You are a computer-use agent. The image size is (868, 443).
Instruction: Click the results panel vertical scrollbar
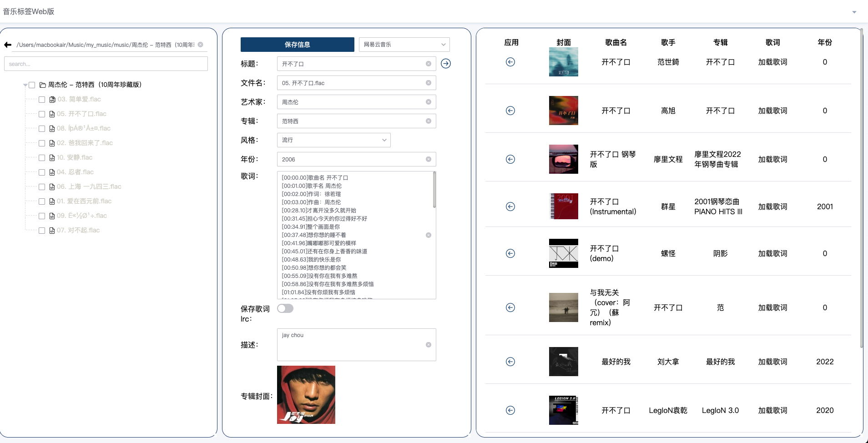tap(861, 189)
